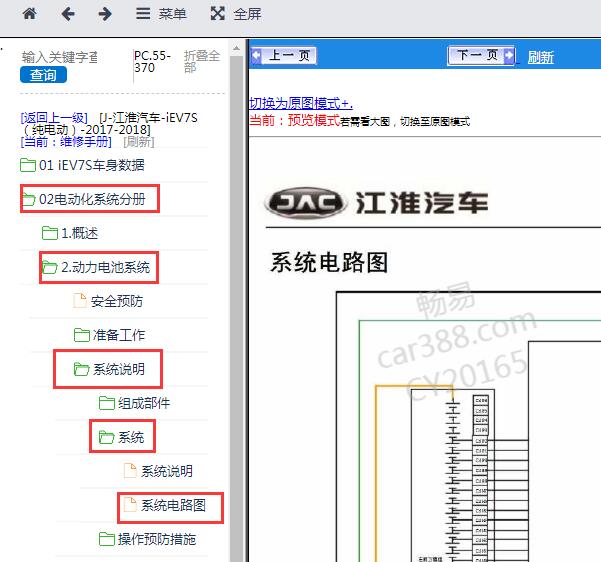Enter full screen with 全屏
Viewport: 601px width, 562px height.
236,14
